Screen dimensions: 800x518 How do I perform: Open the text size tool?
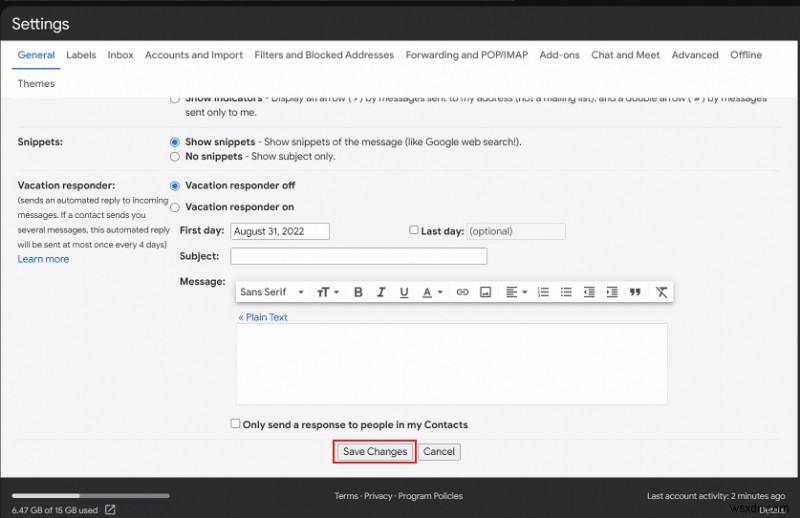(x=328, y=292)
